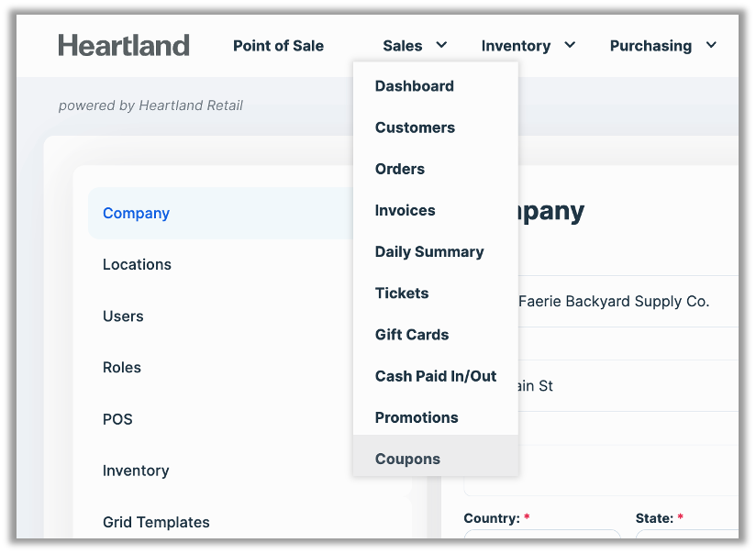
Task: Go to Roles in the sidebar
Action: coord(122,368)
